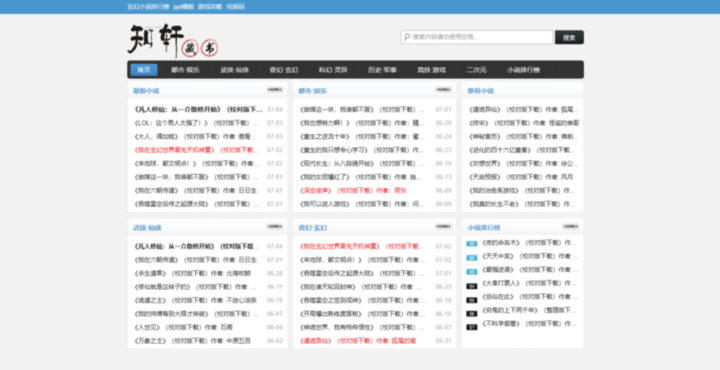Screen dimensions: 720x370
Task: Click rank badge beside 《大奉打更人》
Action: pyautogui.click(x=472, y=286)
